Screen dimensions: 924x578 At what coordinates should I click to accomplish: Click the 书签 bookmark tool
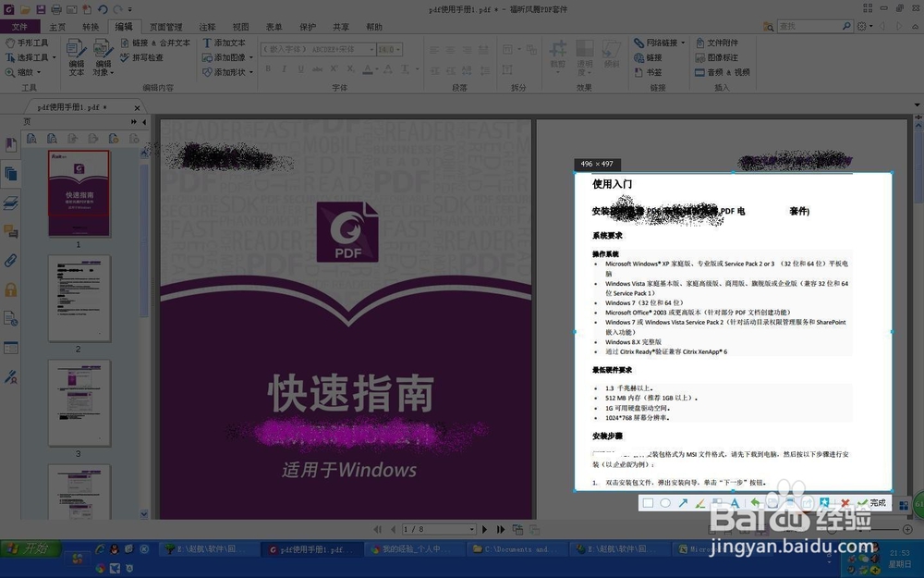649,72
